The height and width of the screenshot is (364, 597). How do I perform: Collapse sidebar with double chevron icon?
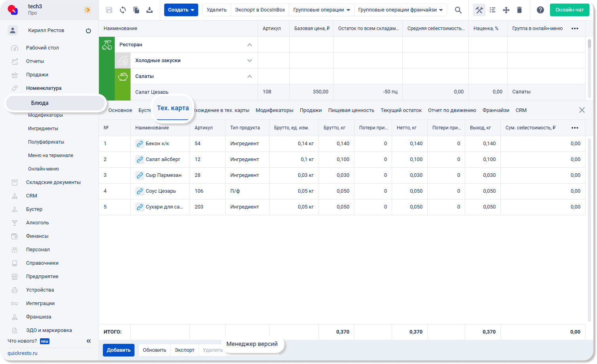coord(89,341)
